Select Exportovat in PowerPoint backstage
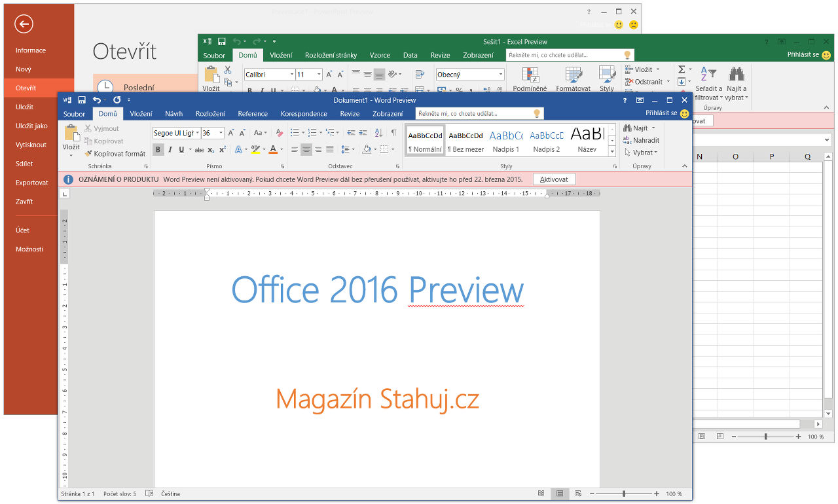The height and width of the screenshot is (504, 838). [32, 183]
